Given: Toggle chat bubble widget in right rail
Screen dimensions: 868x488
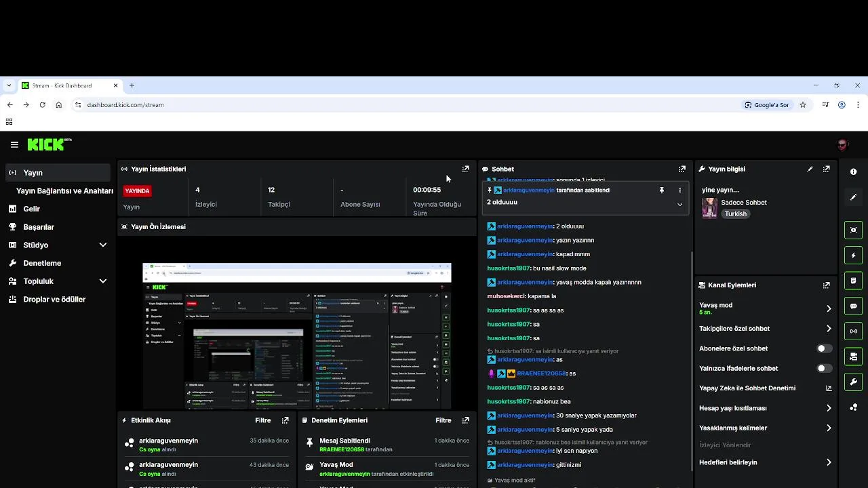Looking at the screenshot, I should (853, 306).
